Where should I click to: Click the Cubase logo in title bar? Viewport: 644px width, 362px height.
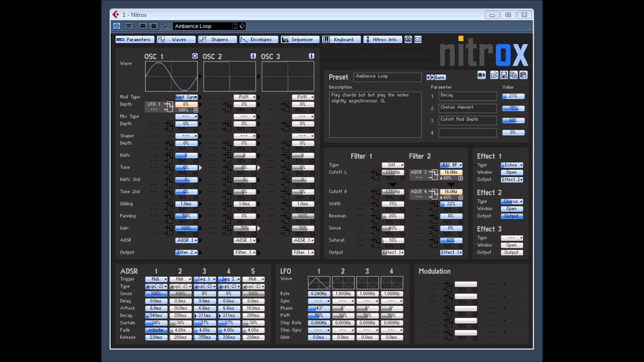click(116, 15)
